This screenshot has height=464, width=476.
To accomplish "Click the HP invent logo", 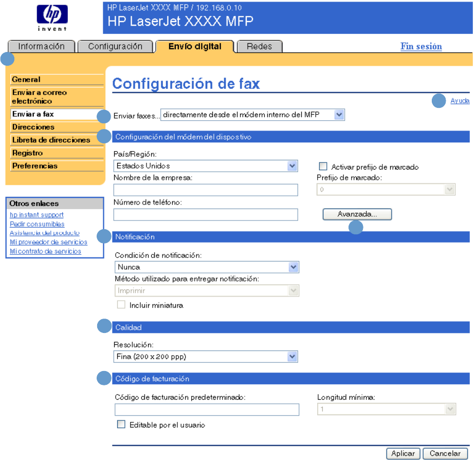I will (52, 18).
